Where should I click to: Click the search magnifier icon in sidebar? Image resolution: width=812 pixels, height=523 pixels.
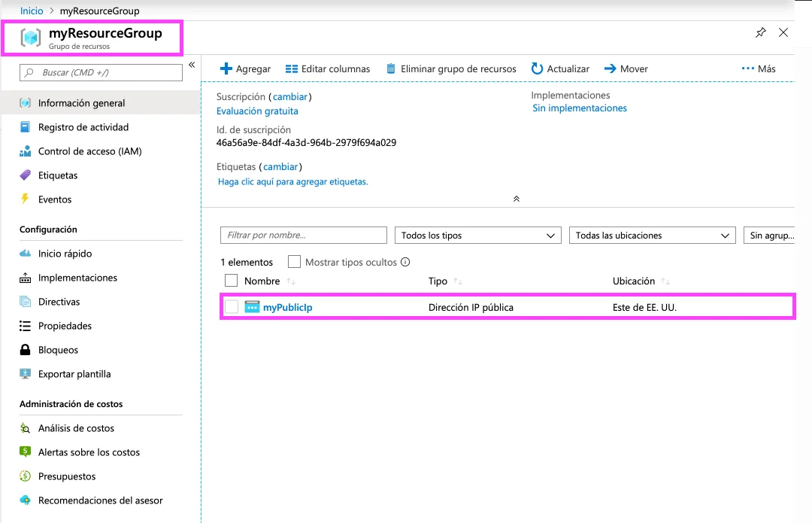click(x=29, y=72)
